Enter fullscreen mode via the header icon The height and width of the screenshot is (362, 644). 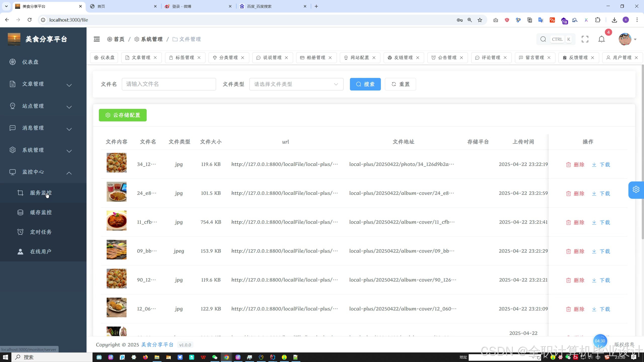[x=585, y=39]
